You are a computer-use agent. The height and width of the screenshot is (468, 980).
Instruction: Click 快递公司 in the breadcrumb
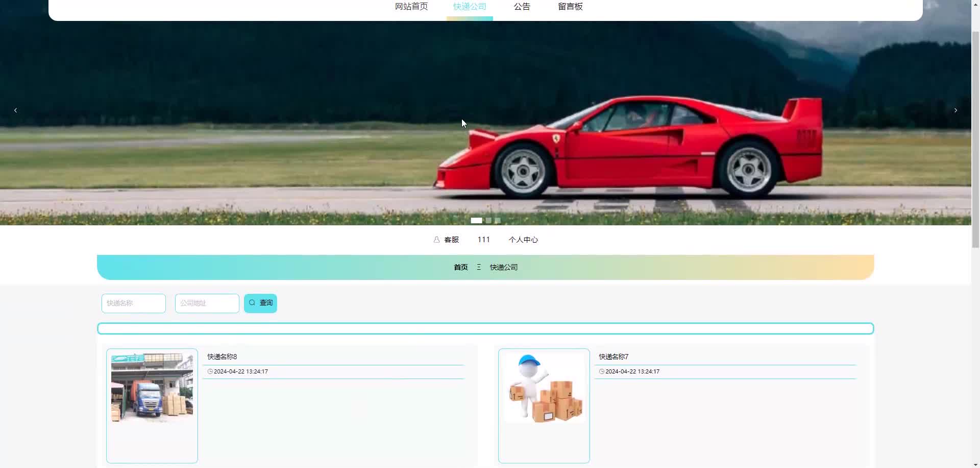coord(504,267)
